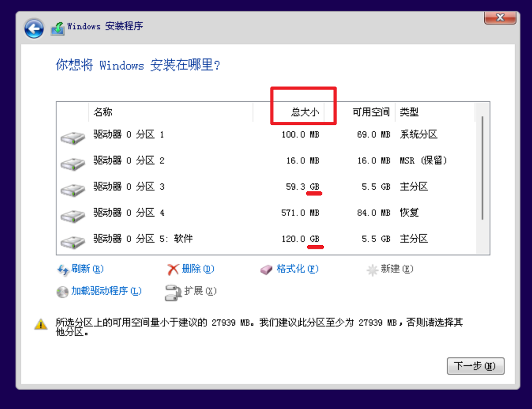Sort by the 类型 column header
Screen dimensions: 532x409
[x=435, y=112]
